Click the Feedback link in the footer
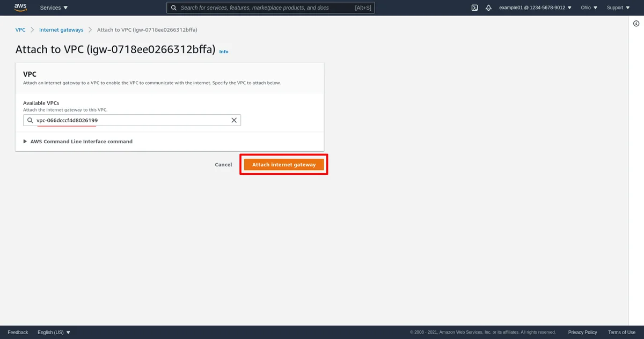 18,332
